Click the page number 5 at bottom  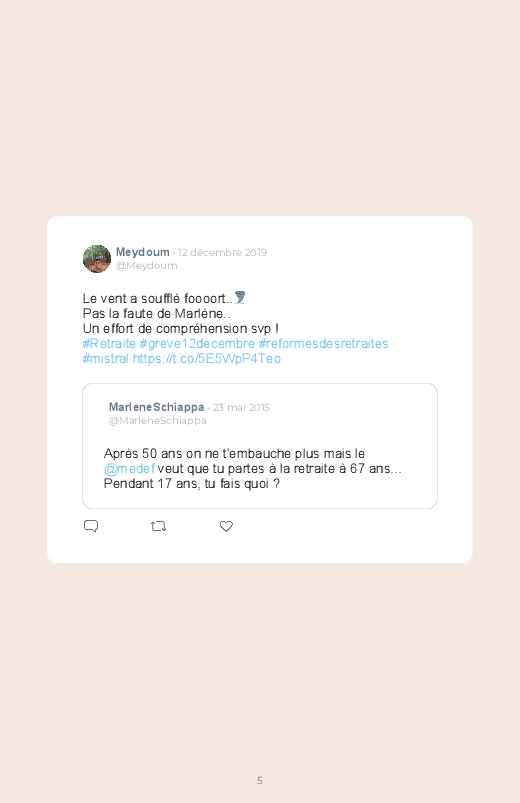coord(260,780)
